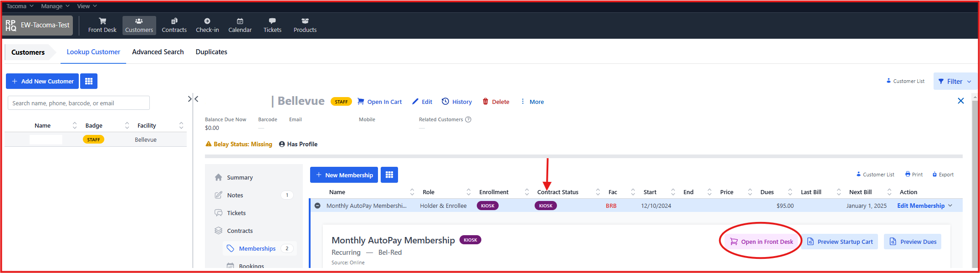
Task: Open the Customers nav item
Action: (x=139, y=26)
